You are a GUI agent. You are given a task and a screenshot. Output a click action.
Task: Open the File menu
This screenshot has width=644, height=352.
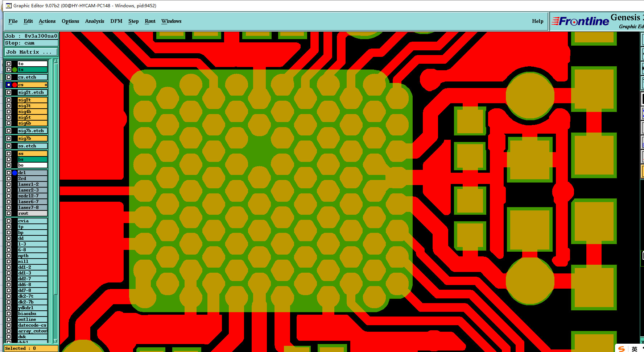13,21
